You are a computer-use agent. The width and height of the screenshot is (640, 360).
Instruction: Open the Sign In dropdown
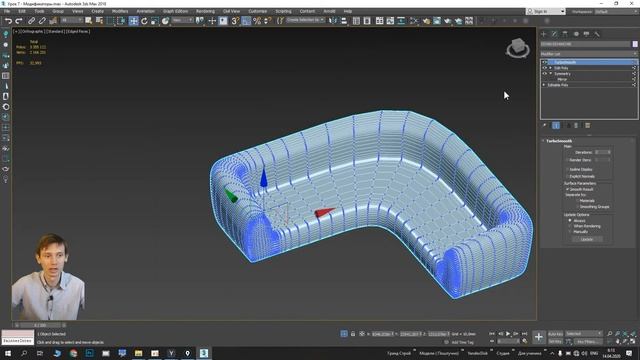coord(546,11)
